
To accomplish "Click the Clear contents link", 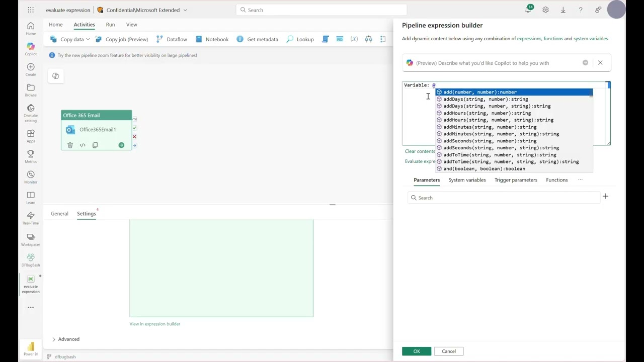I will tap(420, 151).
